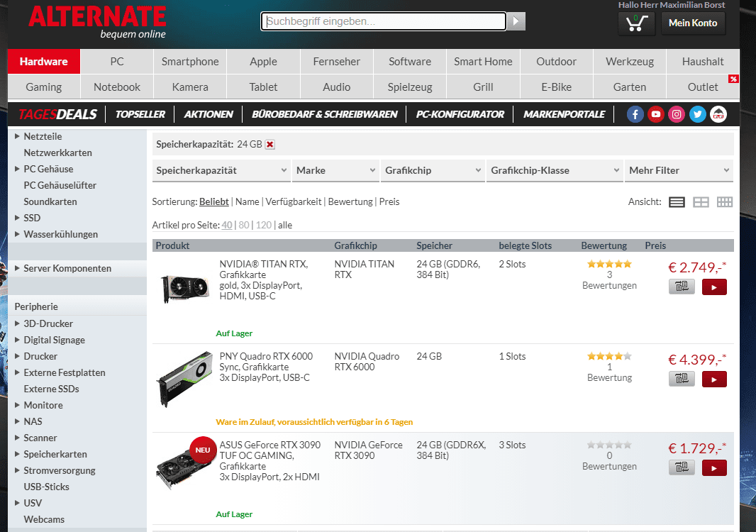Image resolution: width=756 pixels, height=532 pixels.
Task: Open the Gaming category tab
Action: [44, 87]
